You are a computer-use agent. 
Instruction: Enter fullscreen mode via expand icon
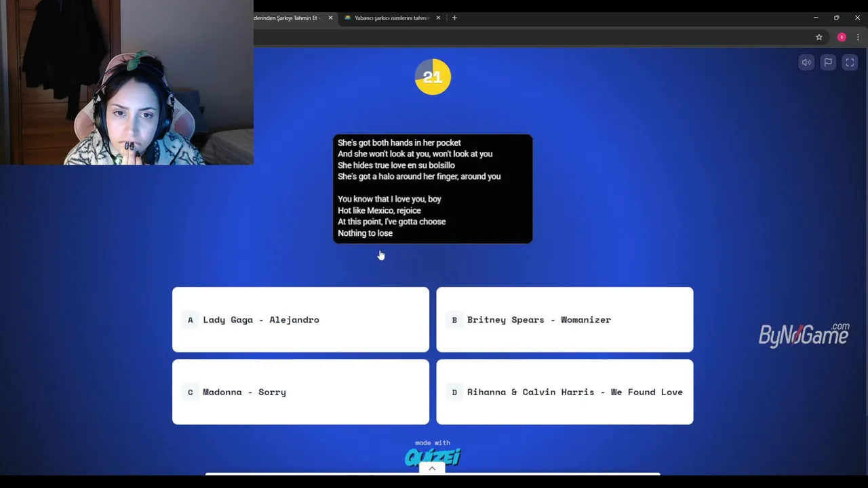tap(850, 62)
